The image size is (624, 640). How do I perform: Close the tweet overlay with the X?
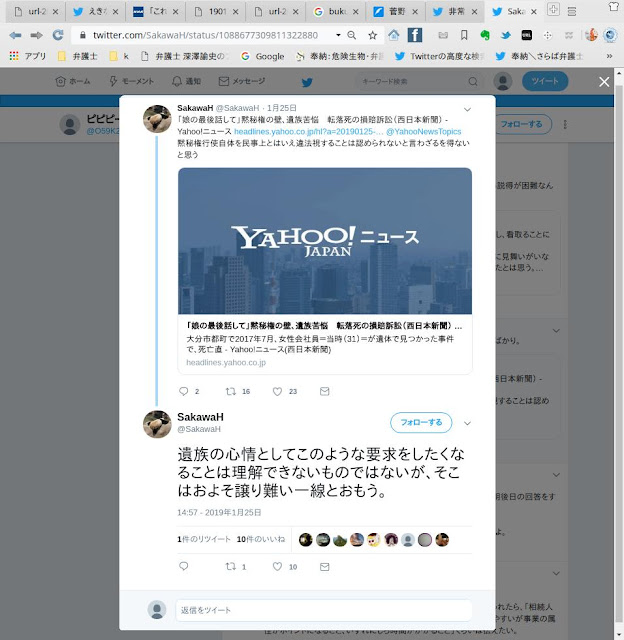click(604, 82)
